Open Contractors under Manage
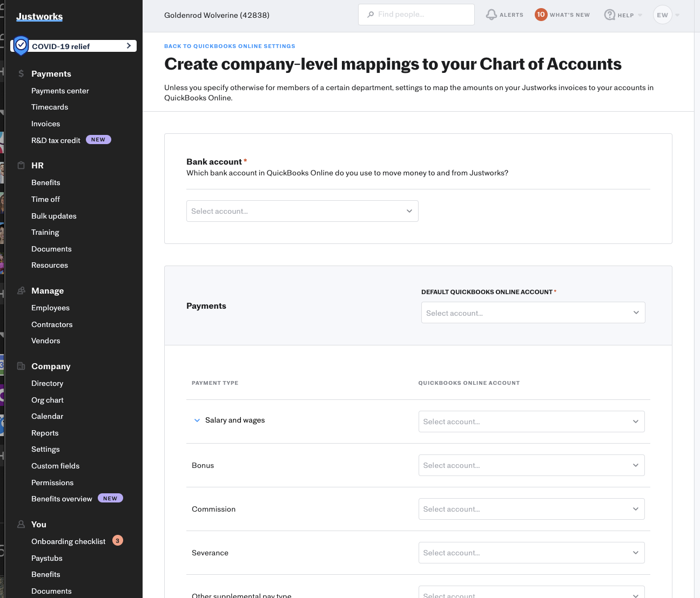The width and height of the screenshot is (700, 598). click(52, 324)
